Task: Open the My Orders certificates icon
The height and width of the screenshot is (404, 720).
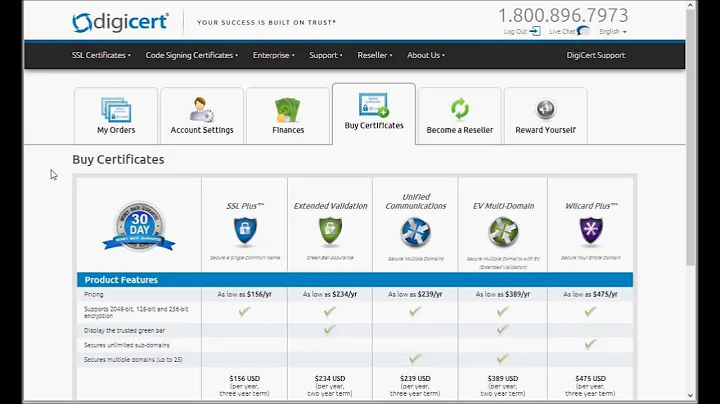Action: click(116, 109)
